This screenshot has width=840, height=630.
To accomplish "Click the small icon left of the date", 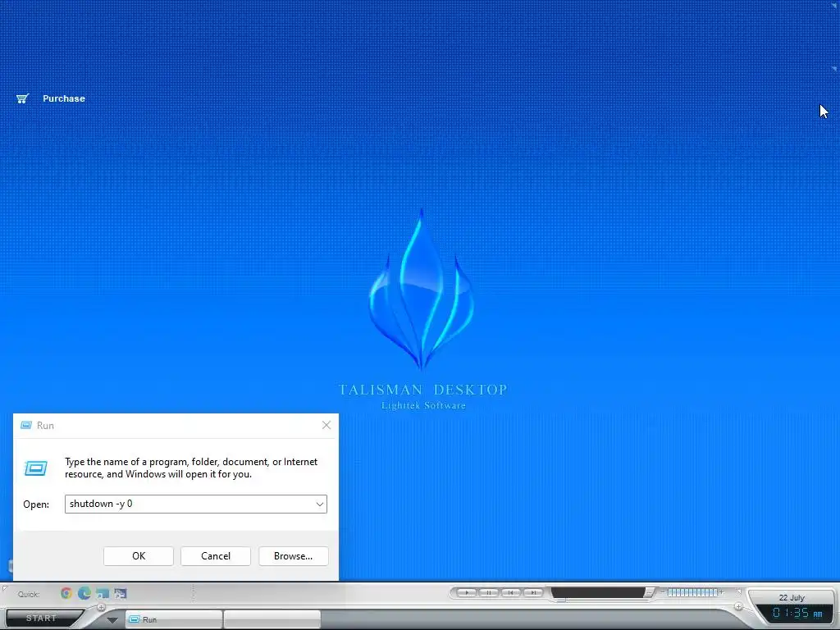I will pyautogui.click(x=738, y=591).
